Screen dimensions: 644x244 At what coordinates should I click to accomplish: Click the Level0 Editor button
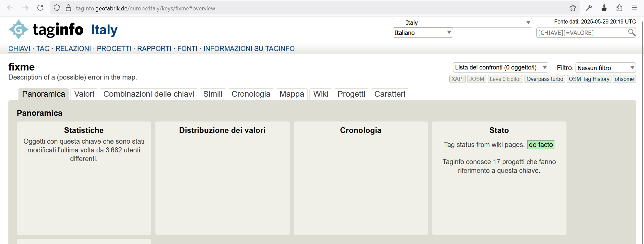(x=505, y=79)
